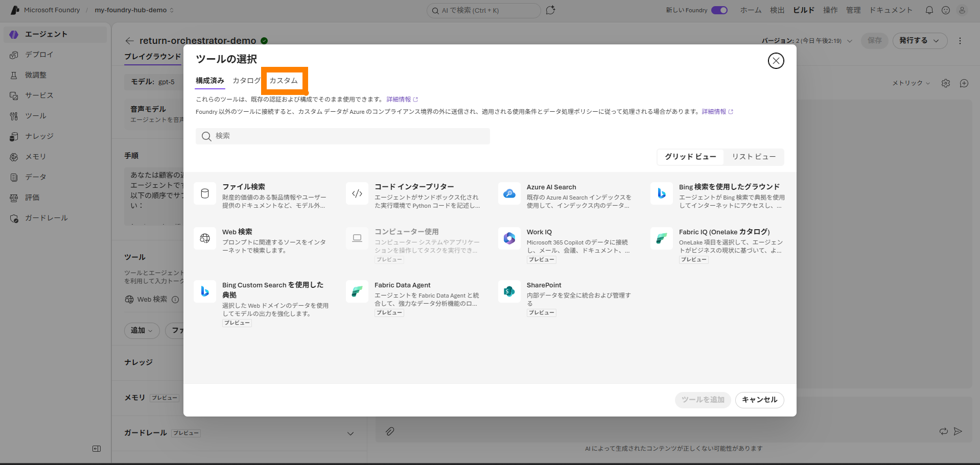The height and width of the screenshot is (465, 980).
Task: Open the 追加 dropdown button
Action: pos(142,330)
